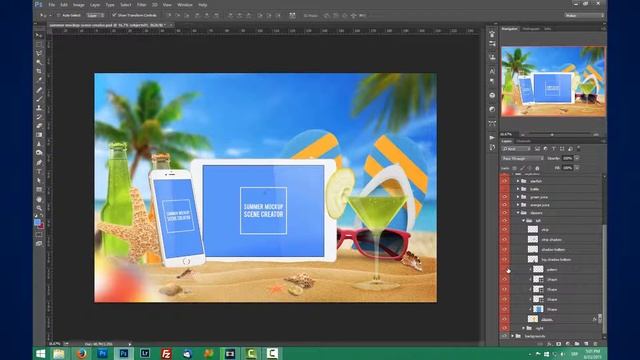Hide the backgrounds group layer
The height and width of the screenshot is (360, 640).
(x=505, y=336)
